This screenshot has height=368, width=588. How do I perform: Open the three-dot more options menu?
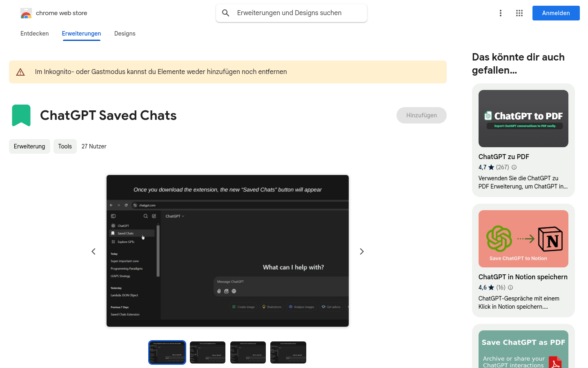[501, 13]
